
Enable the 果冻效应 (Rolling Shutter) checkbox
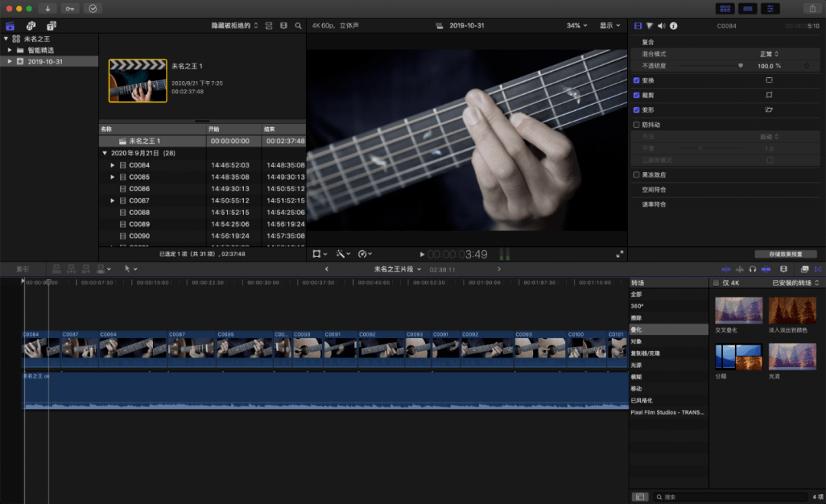(636, 175)
